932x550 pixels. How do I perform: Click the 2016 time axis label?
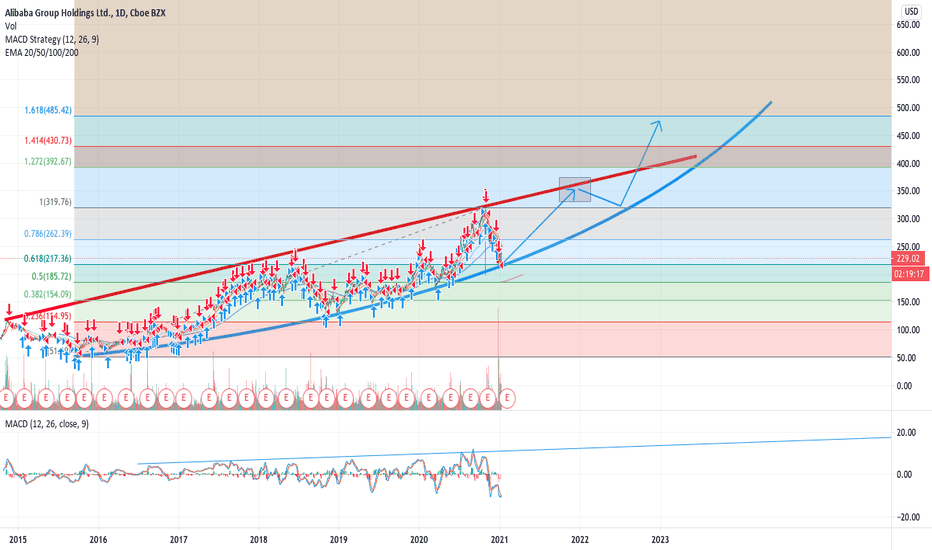(98, 539)
